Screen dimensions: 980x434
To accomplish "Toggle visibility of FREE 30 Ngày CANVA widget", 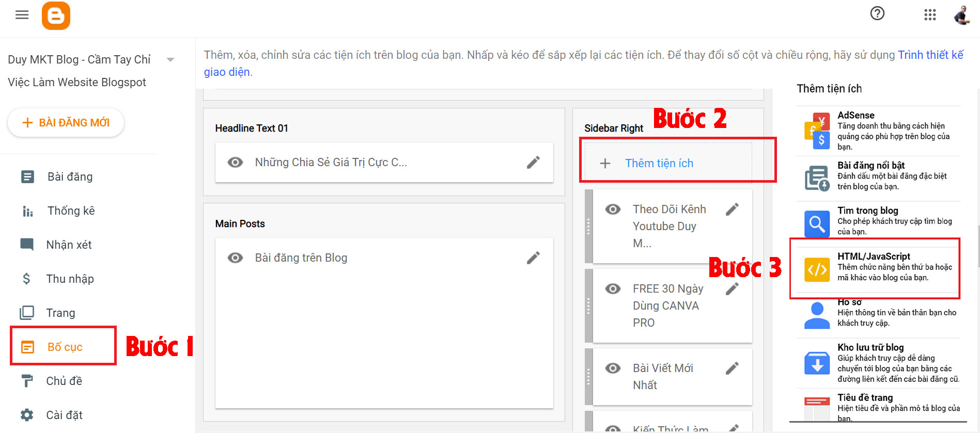I will (x=613, y=289).
